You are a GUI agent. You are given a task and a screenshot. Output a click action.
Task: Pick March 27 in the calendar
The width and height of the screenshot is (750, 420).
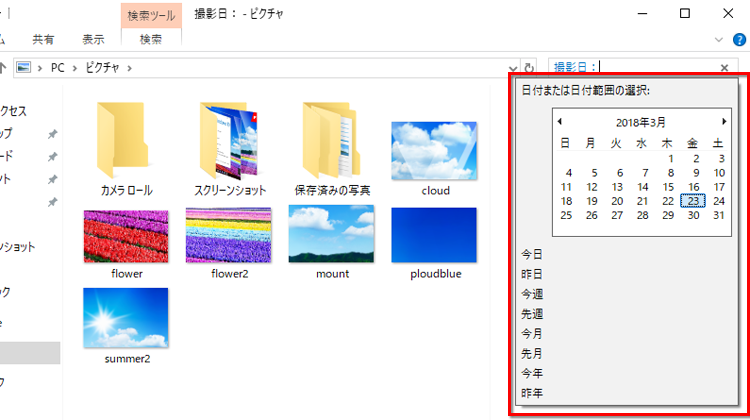click(617, 215)
